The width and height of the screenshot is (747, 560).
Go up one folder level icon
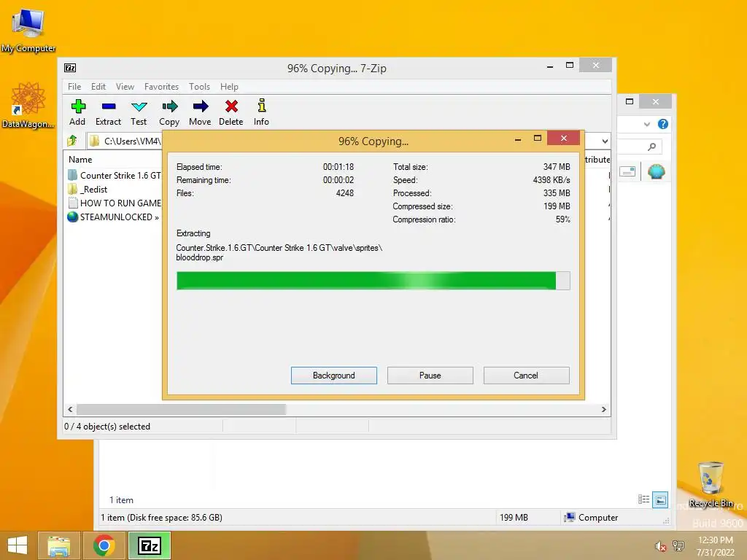[72, 141]
